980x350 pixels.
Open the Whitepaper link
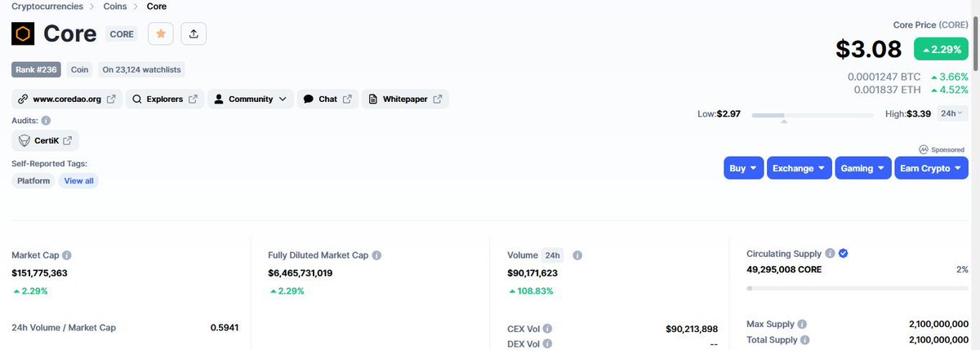(x=405, y=99)
